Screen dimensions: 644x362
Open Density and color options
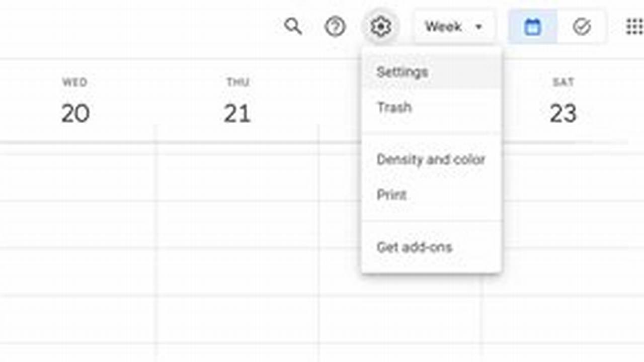point(432,159)
